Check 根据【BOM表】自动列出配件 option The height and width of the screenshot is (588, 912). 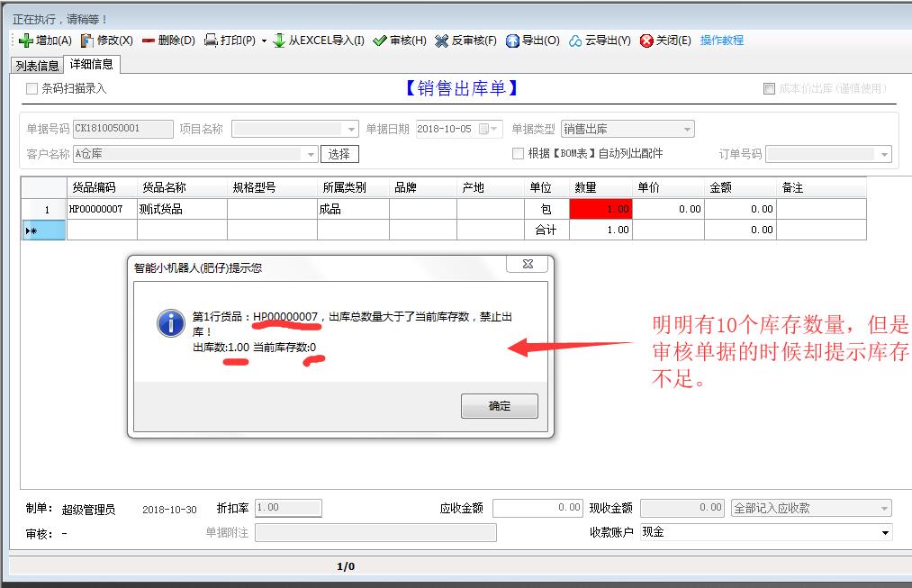click(x=518, y=154)
